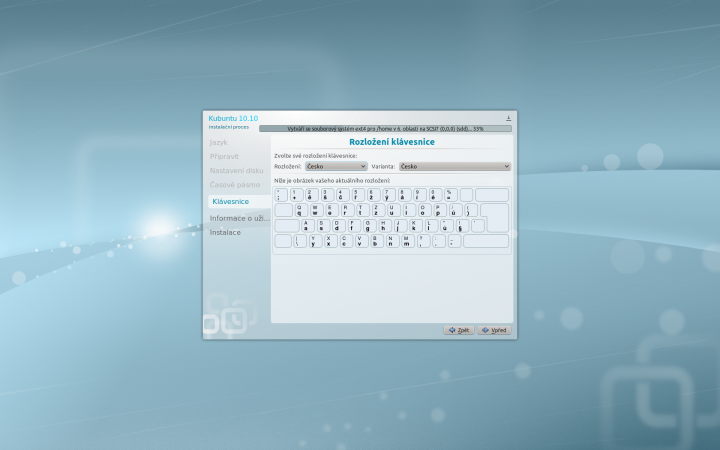Click the Rozložení klávesnice heading
Image resolution: width=720 pixels, height=450 pixels.
point(392,142)
